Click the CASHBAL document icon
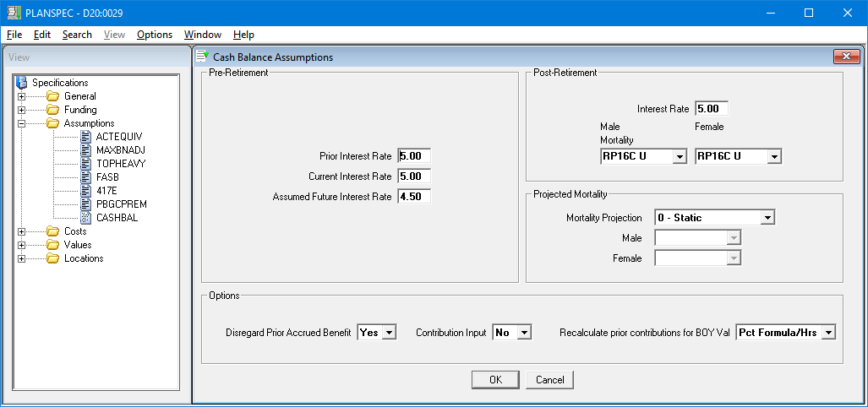This screenshot has width=868, height=407. tap(86, 218)
